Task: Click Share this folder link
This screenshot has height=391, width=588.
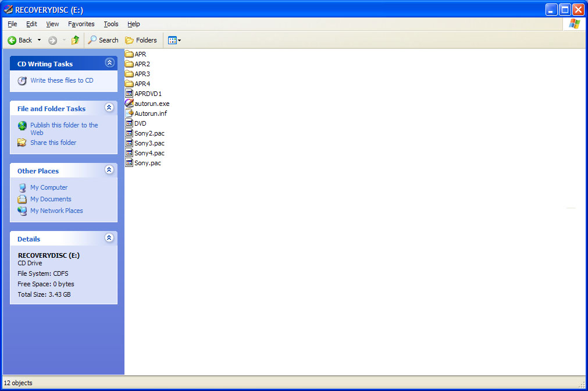Action: [54, 143]
